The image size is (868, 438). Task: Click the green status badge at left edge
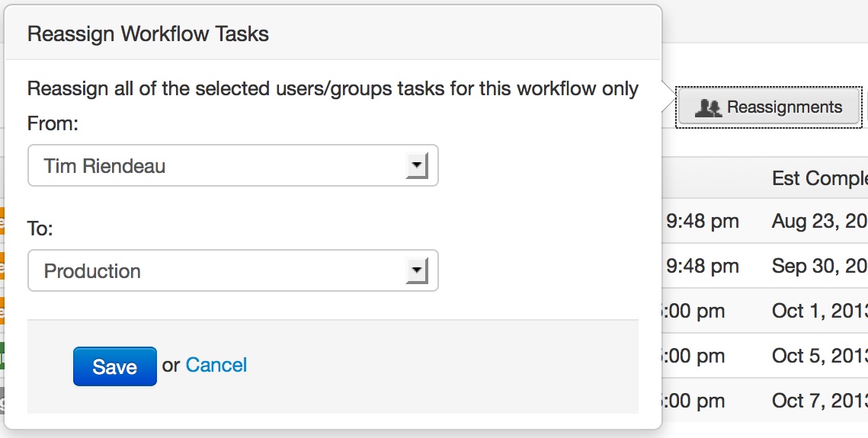[x=2, y=356]
